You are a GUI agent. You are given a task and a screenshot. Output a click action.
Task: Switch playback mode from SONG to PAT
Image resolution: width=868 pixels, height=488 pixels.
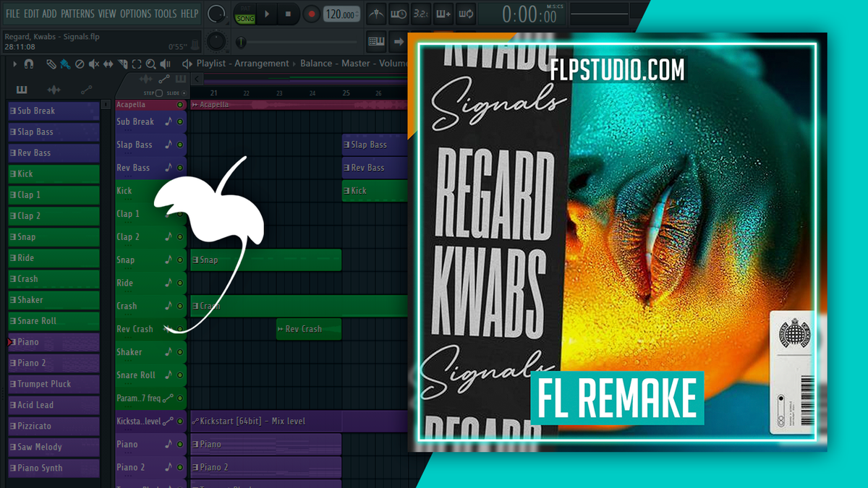[x=245, y=8]
